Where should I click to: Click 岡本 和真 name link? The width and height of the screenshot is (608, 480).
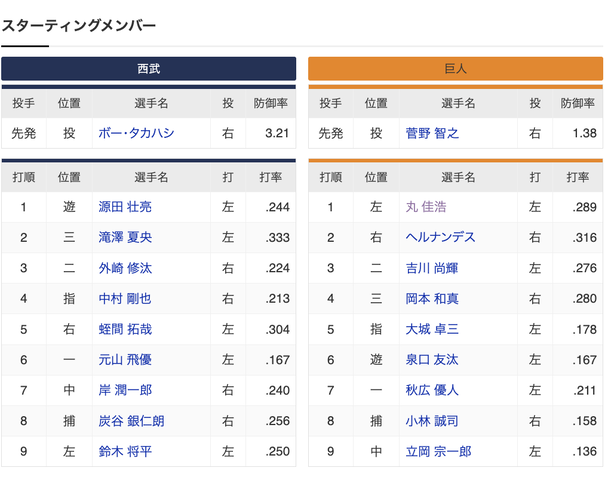(x=432, y=299)
